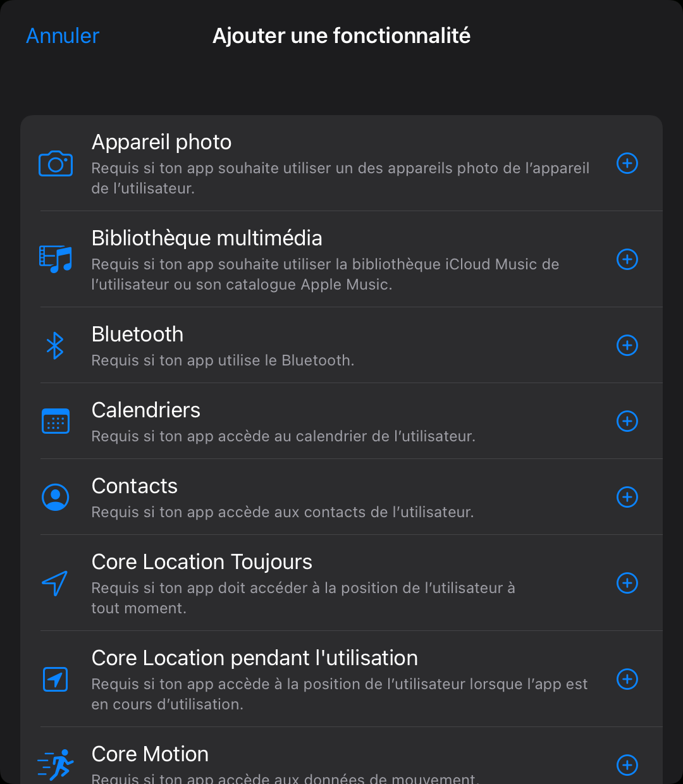Click the Core Location Toujours arrow icon
Viewport: 683px width, 784px height.
56,583
